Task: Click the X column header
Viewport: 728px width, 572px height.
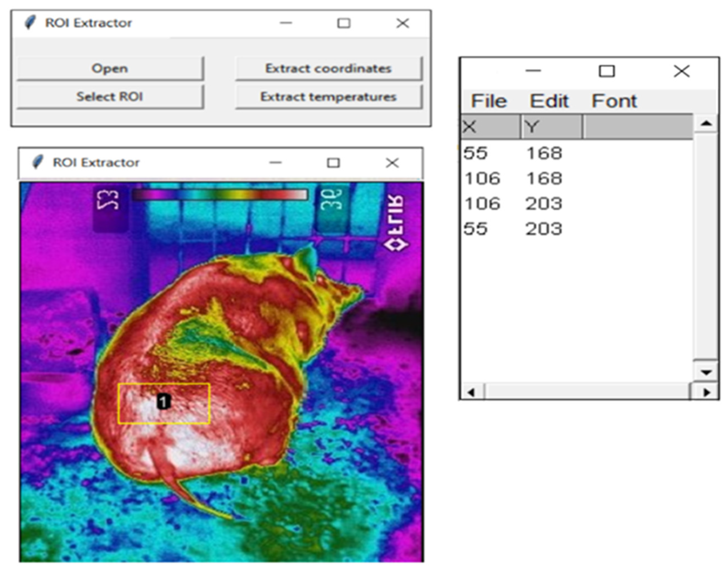Action: (x=490, y=127)
